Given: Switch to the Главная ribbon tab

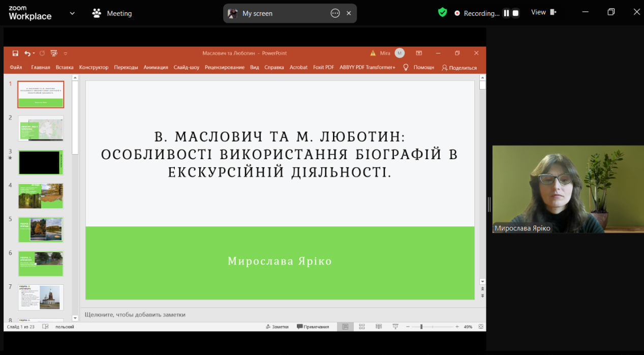Looking at the screenshot, I should [41, 67].
